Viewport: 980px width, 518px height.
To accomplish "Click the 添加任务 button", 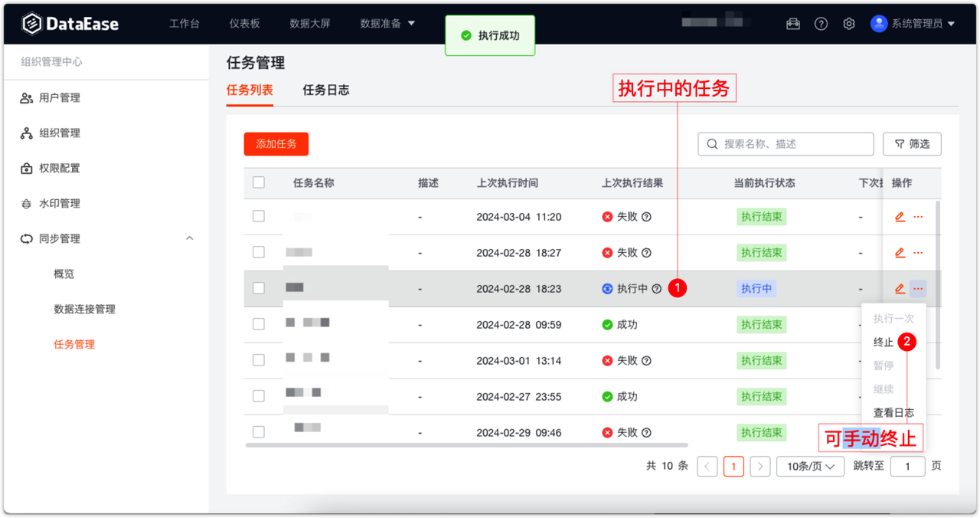I will (276, 143).
